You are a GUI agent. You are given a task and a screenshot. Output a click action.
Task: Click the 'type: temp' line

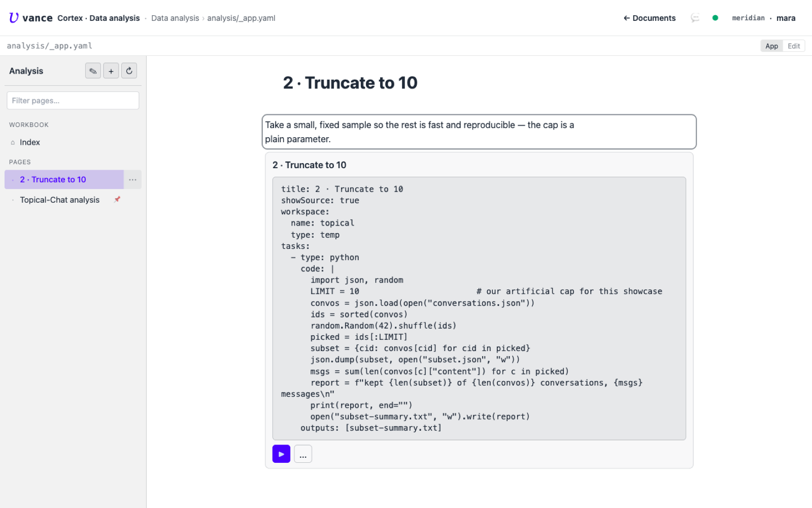click(315, 235)
